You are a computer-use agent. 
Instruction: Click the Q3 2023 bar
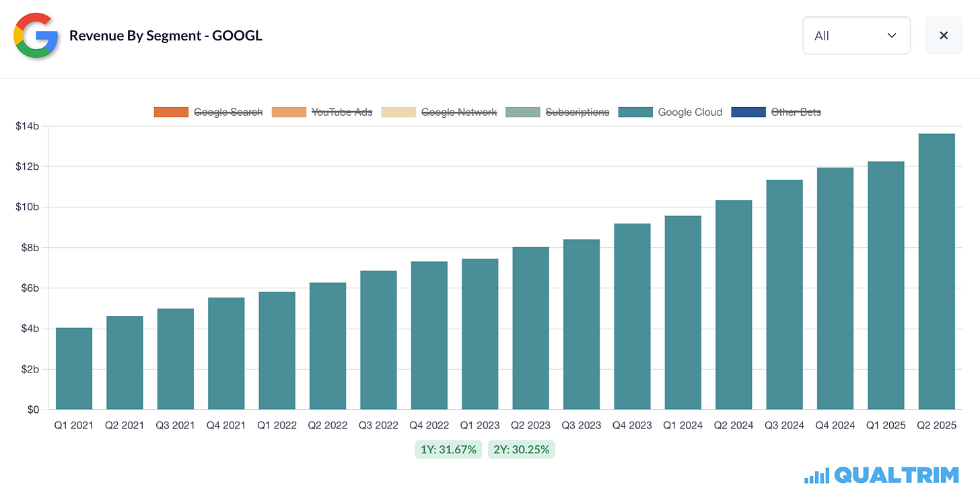[x=582, y=324]
